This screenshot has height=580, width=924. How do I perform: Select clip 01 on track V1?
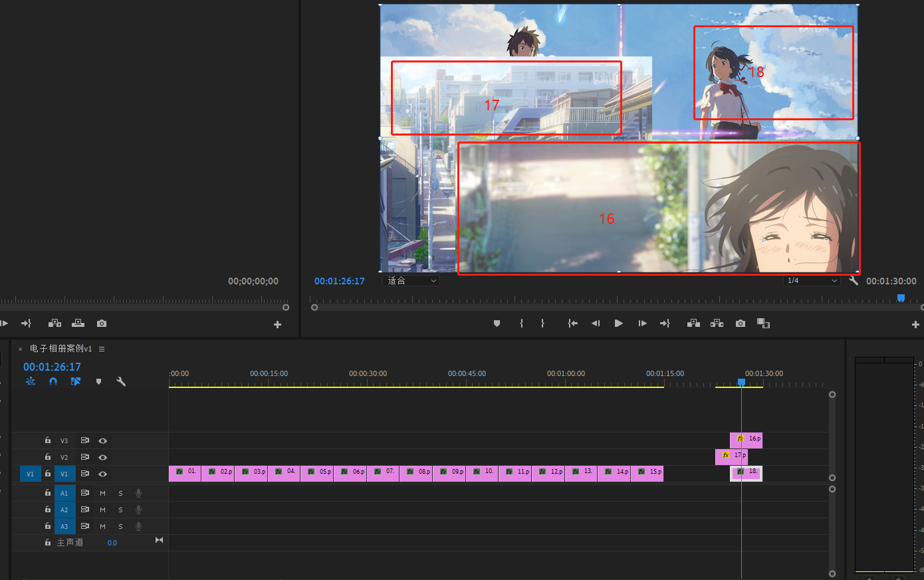coord(185,473)
